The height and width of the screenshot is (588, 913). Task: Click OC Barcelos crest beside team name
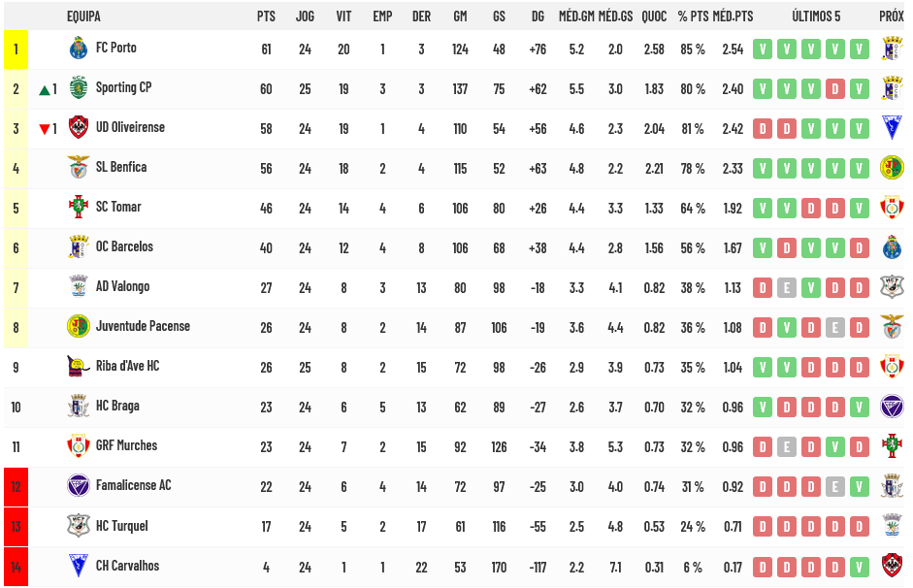78,246
